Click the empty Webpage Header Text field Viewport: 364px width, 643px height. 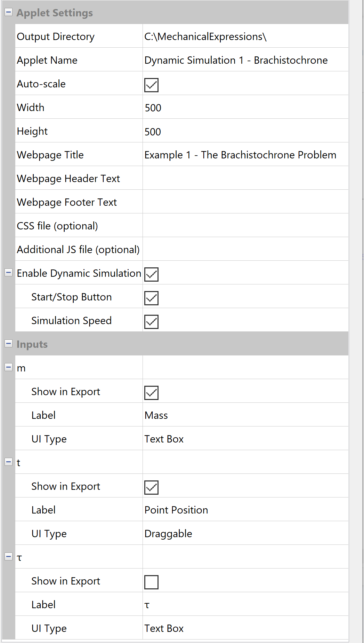(245, 179)
